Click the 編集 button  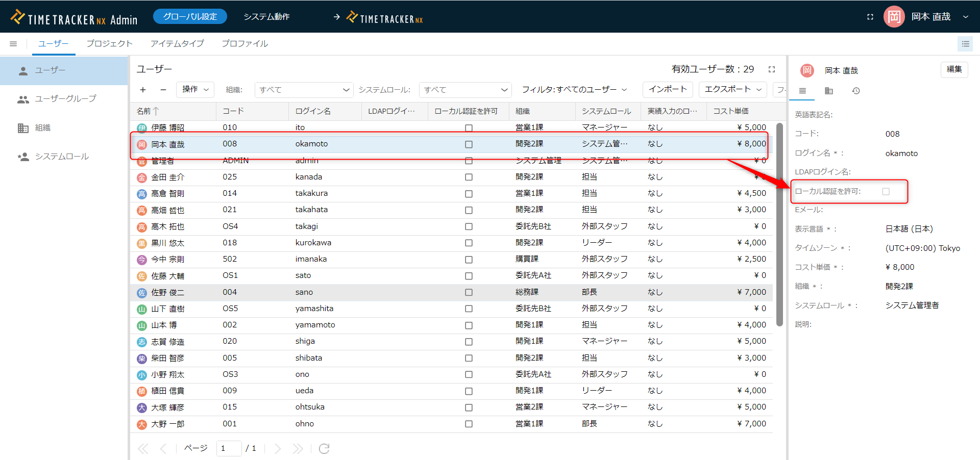[x=954, y=69]
